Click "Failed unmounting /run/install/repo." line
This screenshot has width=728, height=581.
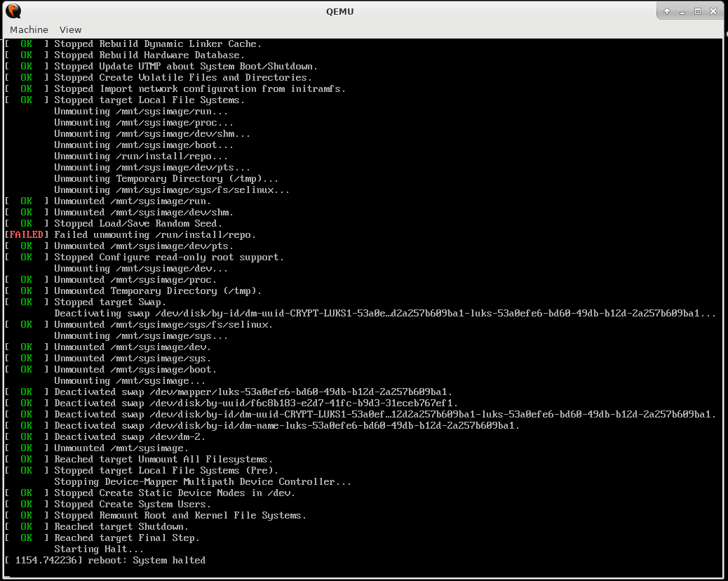click(x=154, y=235)
